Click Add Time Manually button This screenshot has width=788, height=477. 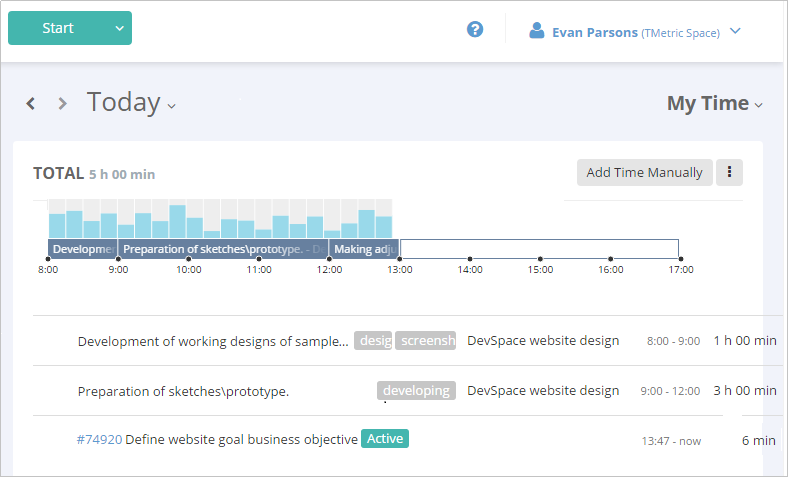click(644, 172)
